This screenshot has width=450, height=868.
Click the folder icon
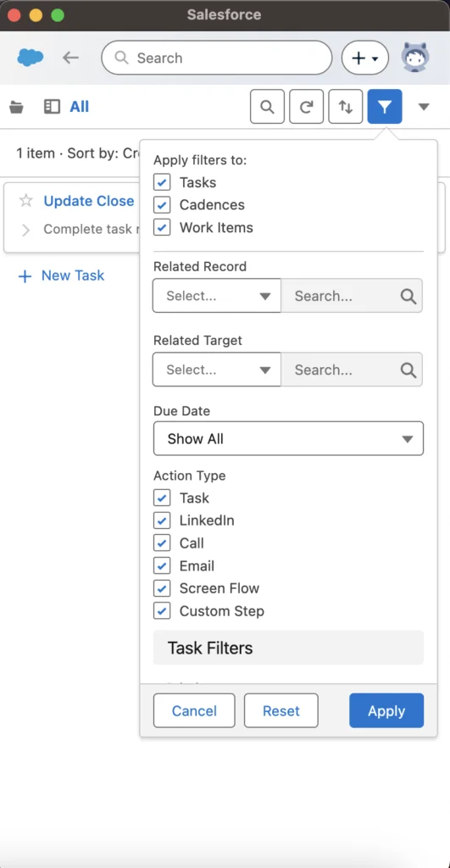coord(17,107)
